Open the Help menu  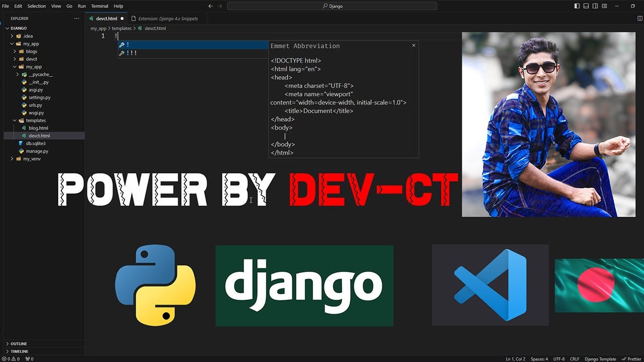[x=118, y=6]
